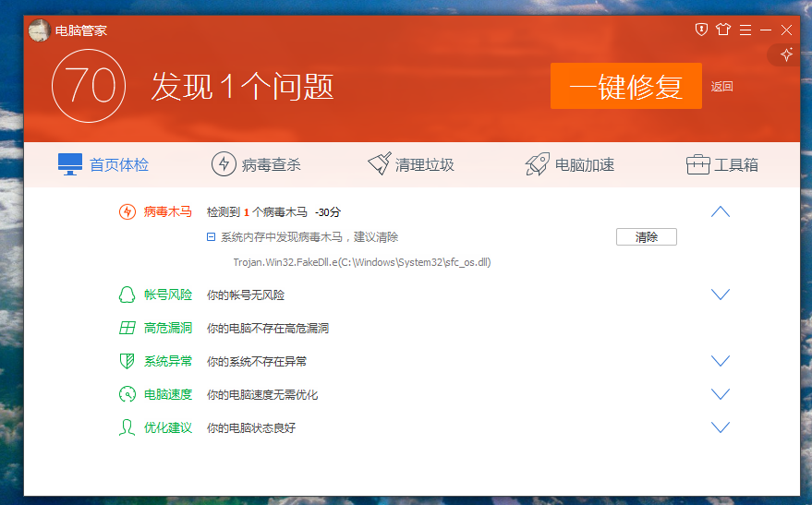Switch to 首页体检 tab
This screenshot has height=505, width=812.
click(103, 164)
